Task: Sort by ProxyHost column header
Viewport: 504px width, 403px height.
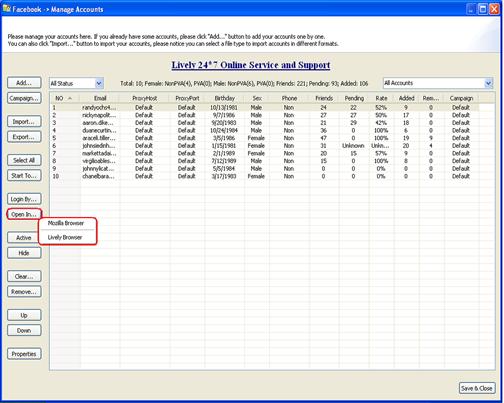Action: (145, 98)
